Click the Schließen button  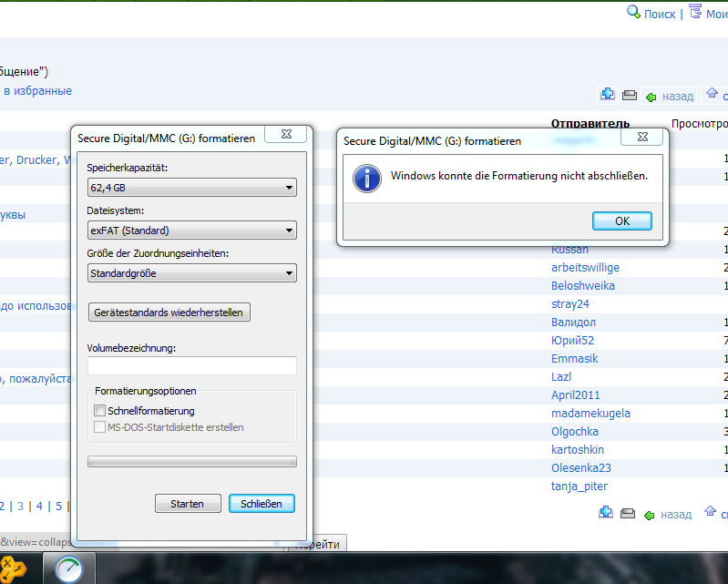click(x=261, y=504)
